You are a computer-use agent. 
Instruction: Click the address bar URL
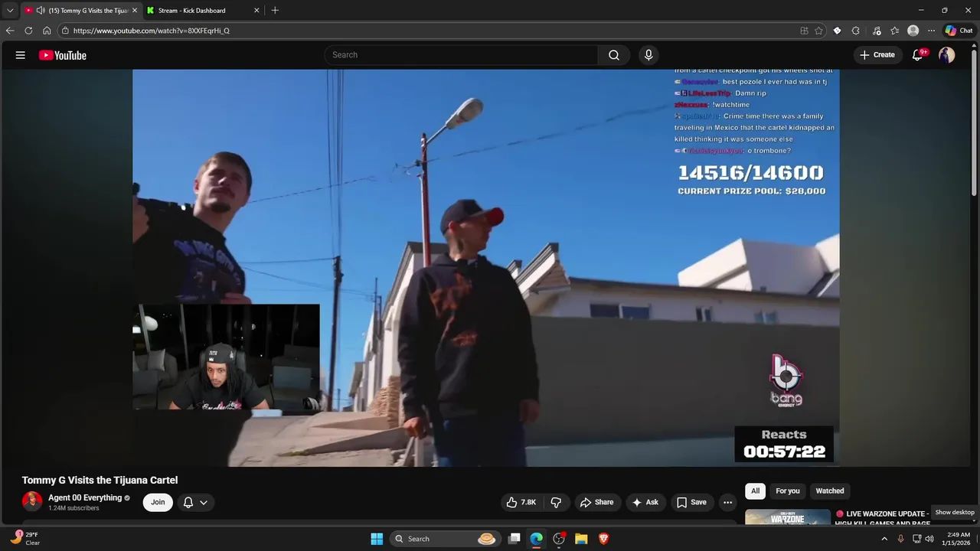152,31
